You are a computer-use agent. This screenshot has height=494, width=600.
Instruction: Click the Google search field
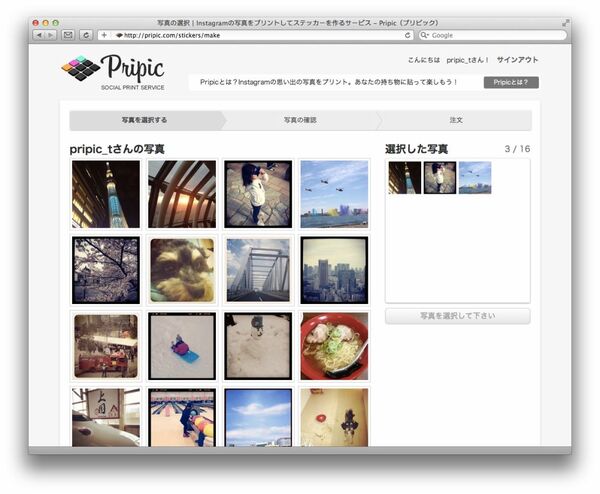click(492, 35)
